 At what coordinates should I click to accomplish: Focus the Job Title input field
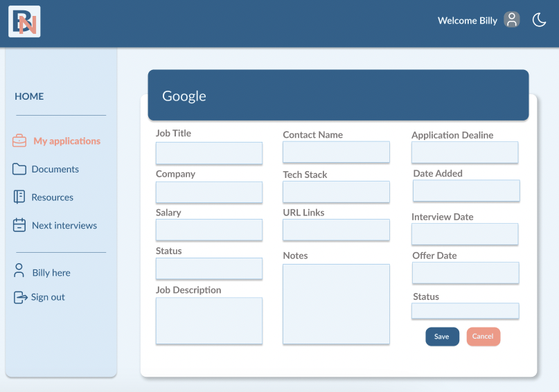(x=209, y=153)
